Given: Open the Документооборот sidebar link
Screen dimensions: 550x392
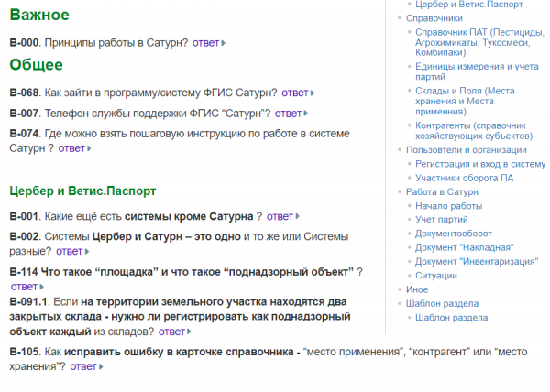Looking at the screenshot, I should pyautogui.click(x=454, y=234).
